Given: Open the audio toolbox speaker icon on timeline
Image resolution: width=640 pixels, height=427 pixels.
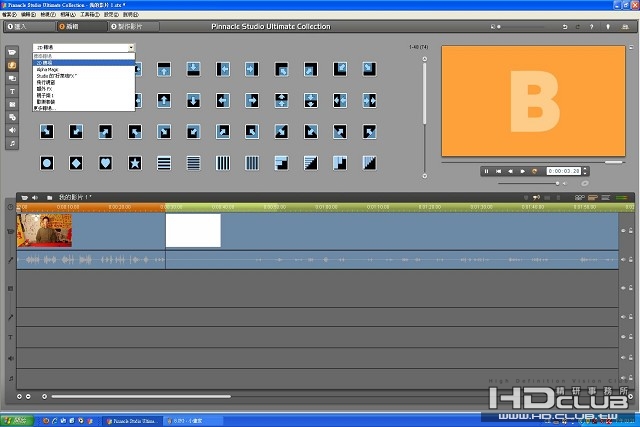Looking at the screenshot, I should 35,198.
